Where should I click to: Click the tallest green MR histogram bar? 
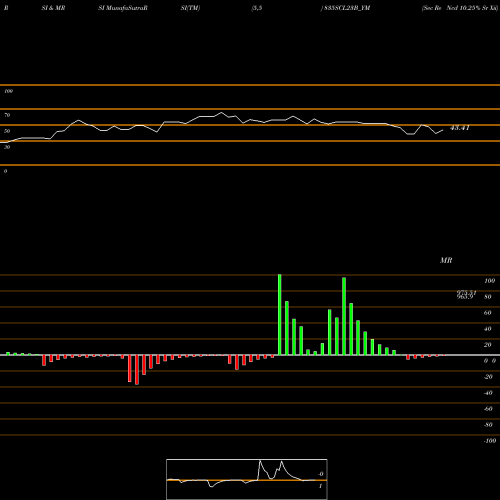[280, 315]
